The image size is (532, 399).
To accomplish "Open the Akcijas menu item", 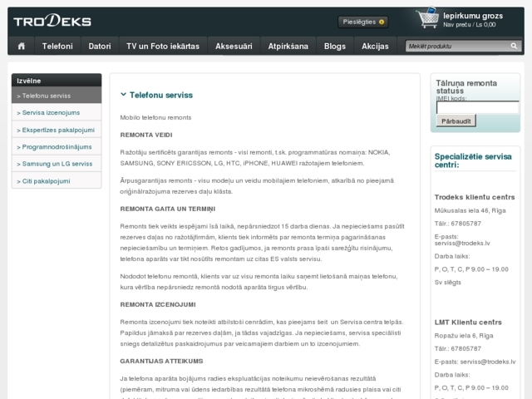I will (x=375, y=47).
